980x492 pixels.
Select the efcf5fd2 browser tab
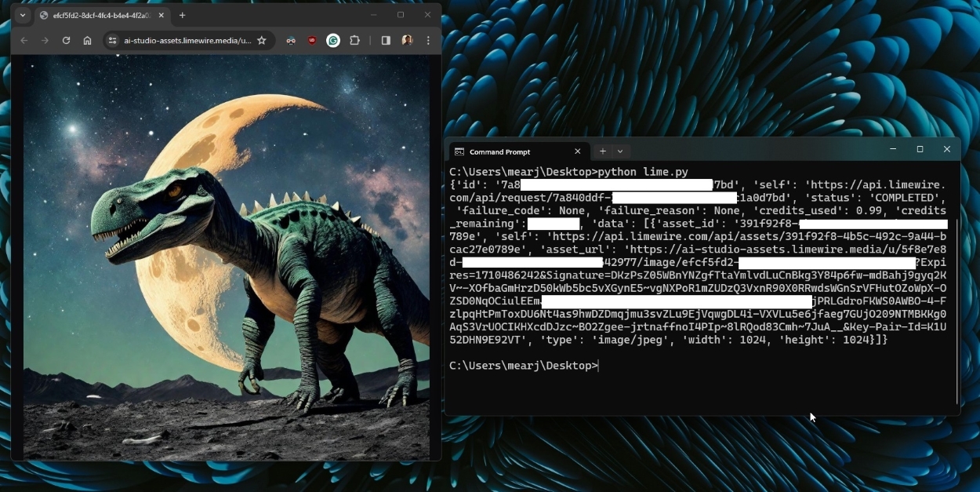tap(94, 15)
